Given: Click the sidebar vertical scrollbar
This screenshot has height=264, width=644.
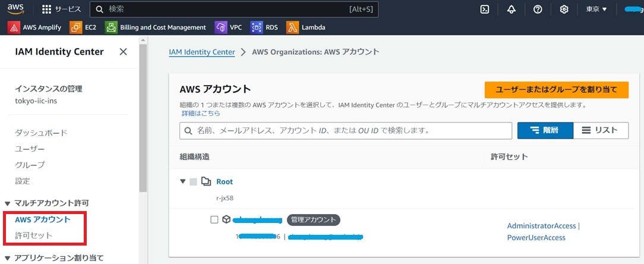Looking at the screenshot, I should pyautogui.click(x=143, y=117).
